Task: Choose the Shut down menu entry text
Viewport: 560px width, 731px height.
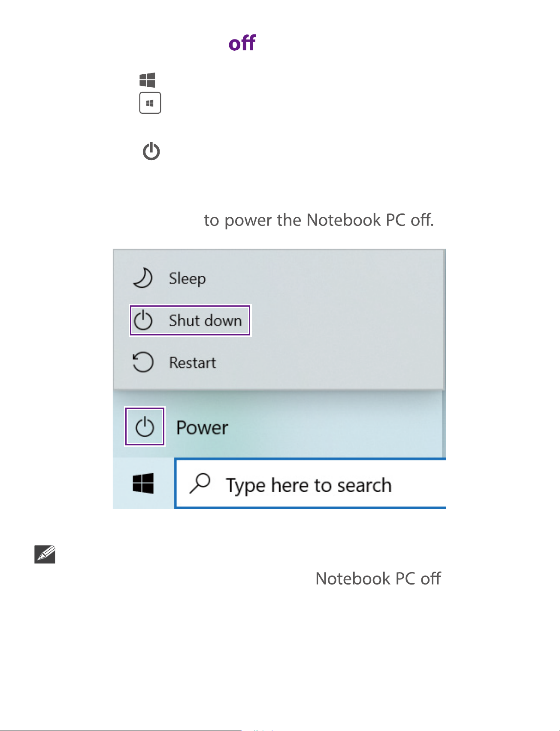Action: [205, 321]
